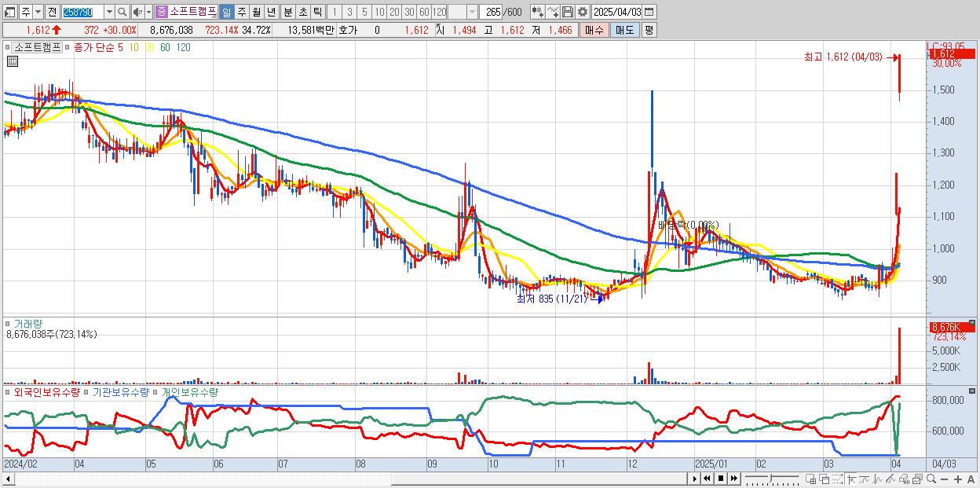
Task: Expand the dropdown next to the speaker icon
Action: point(148,12)
